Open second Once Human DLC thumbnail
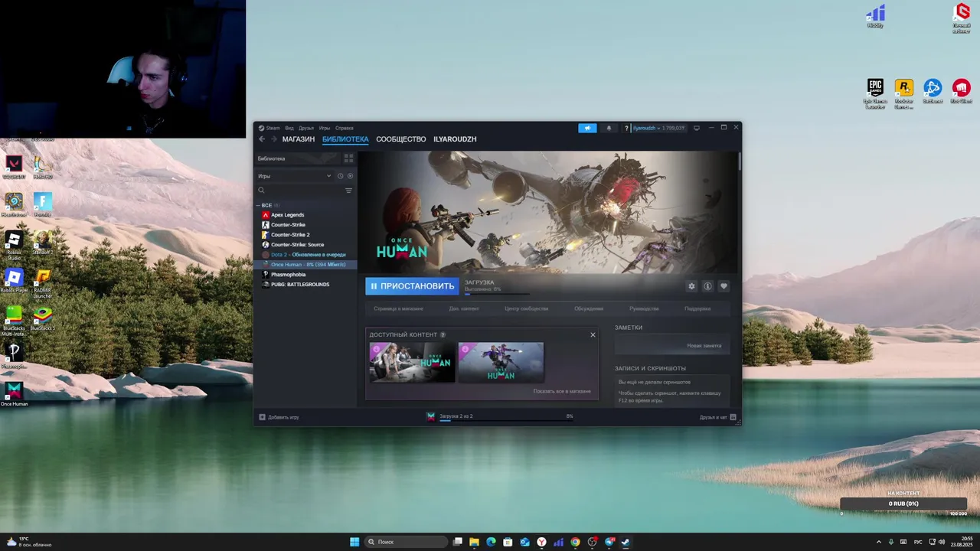Viewport: 980px width, 551px height. [x=501, y=362]
